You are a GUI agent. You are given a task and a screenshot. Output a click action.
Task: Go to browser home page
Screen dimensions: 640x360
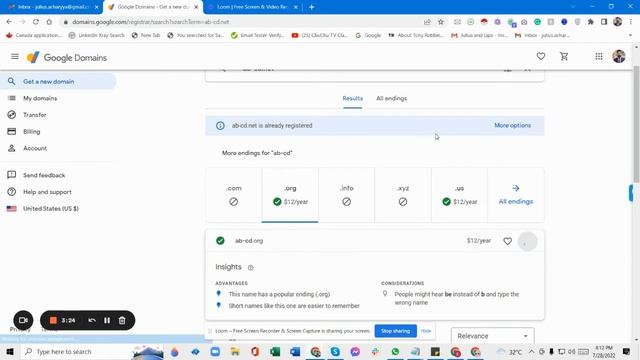pos(49,22)
